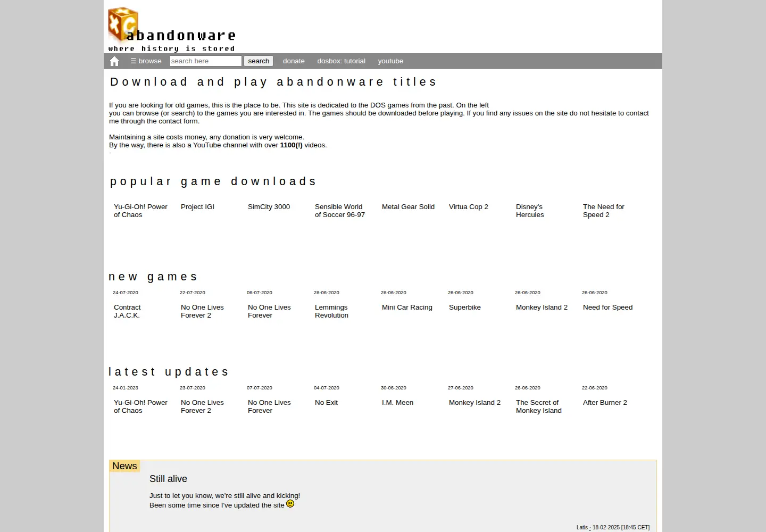Click the 'new games' heading
The height and width of the screenshot is (532, 766).
(153, 277)
